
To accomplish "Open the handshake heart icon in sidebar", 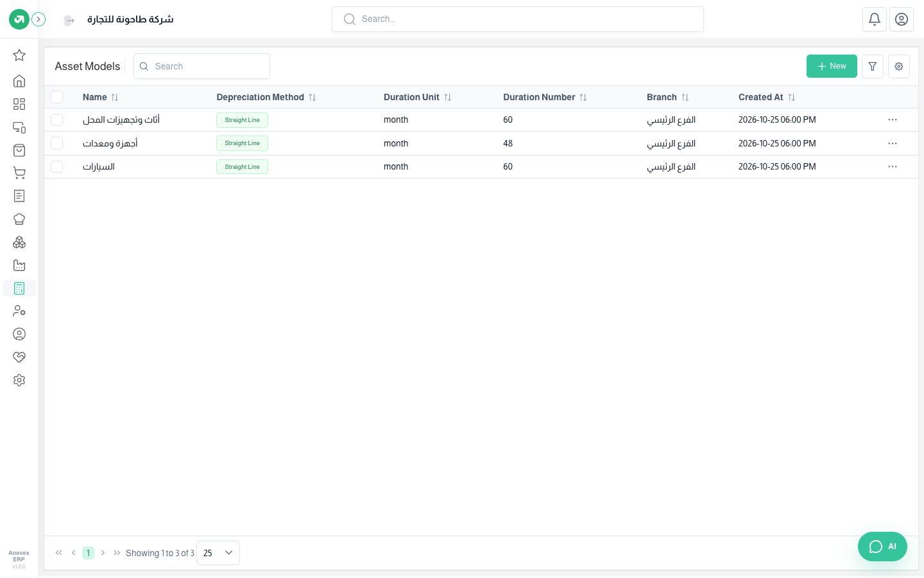I will [19, 357].
